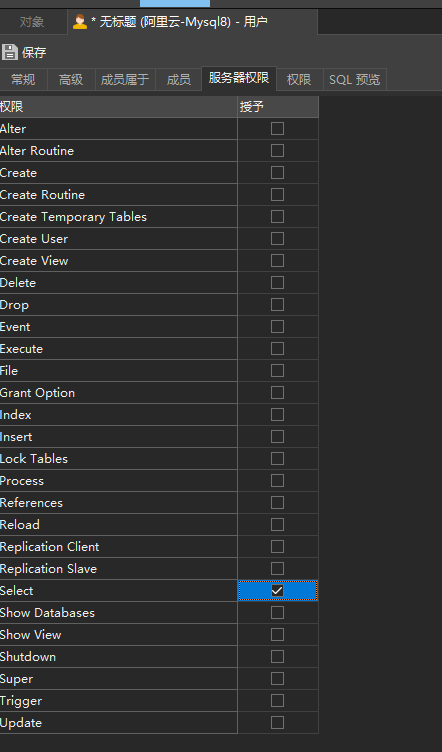Grant the Trigger privilege checkbox

coord(277,701)
